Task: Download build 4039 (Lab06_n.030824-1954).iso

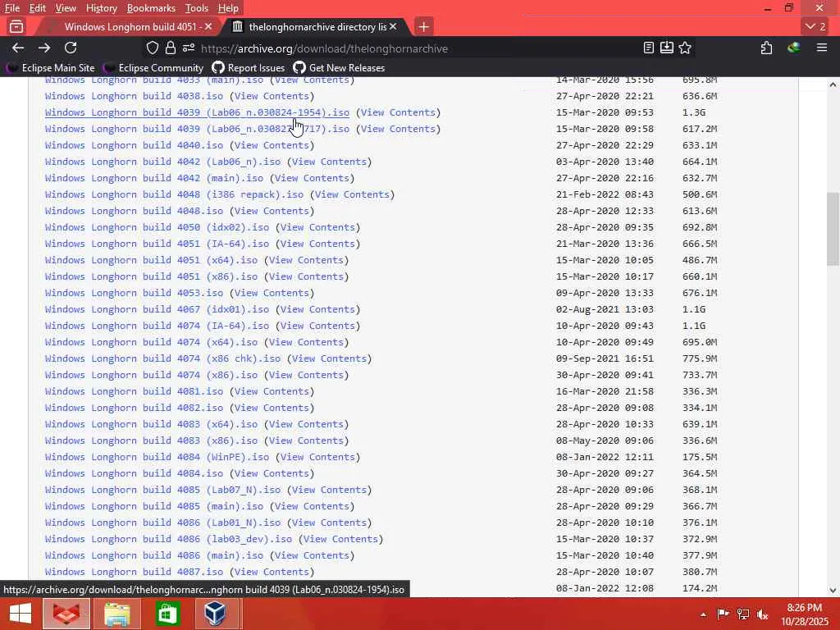Action: click(x=197, y=112)
